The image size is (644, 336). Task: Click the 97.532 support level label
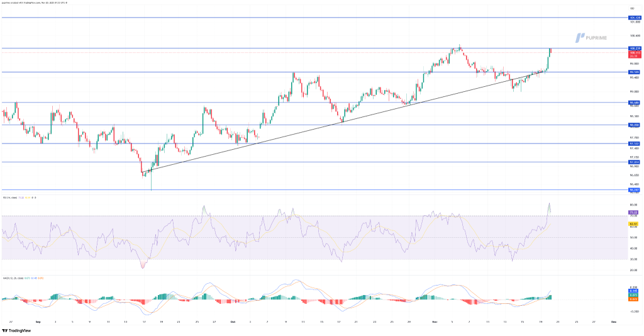[x=635, y=143]
